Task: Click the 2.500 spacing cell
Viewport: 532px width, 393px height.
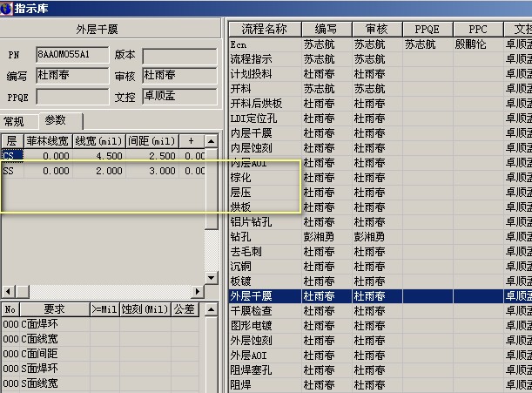Action: point(152,156)
